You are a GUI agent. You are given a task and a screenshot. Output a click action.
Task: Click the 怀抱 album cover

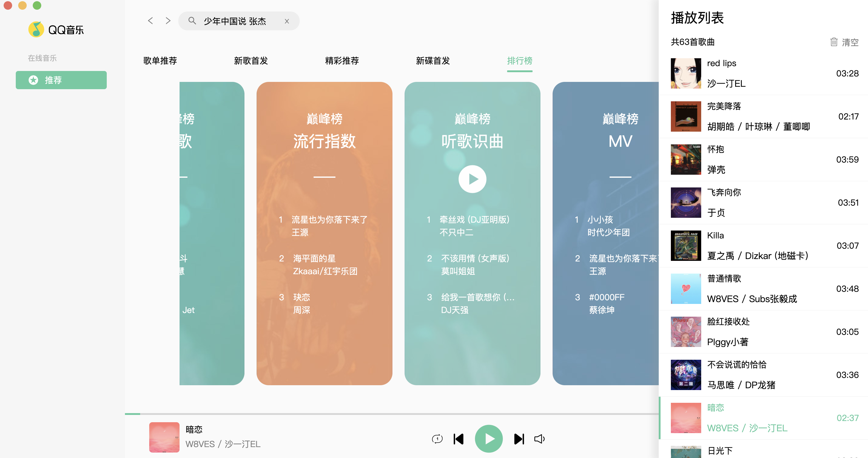pyautogui.click(x=686, y=160)
